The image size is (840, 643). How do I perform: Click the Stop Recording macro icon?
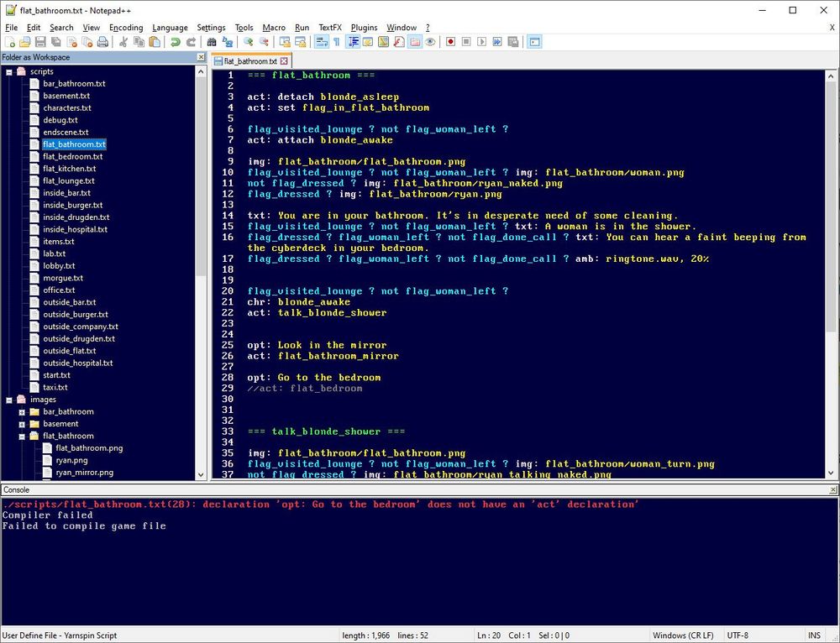click(x=466, y=42)
